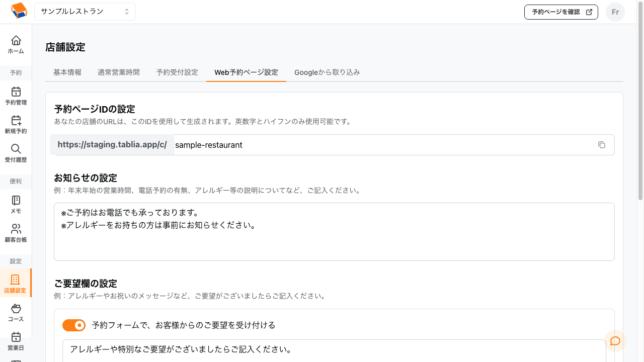Select the 営業日 sidebar icon
Image resolution: width=644 pixels, height=362 pixels.
point(16,340)
